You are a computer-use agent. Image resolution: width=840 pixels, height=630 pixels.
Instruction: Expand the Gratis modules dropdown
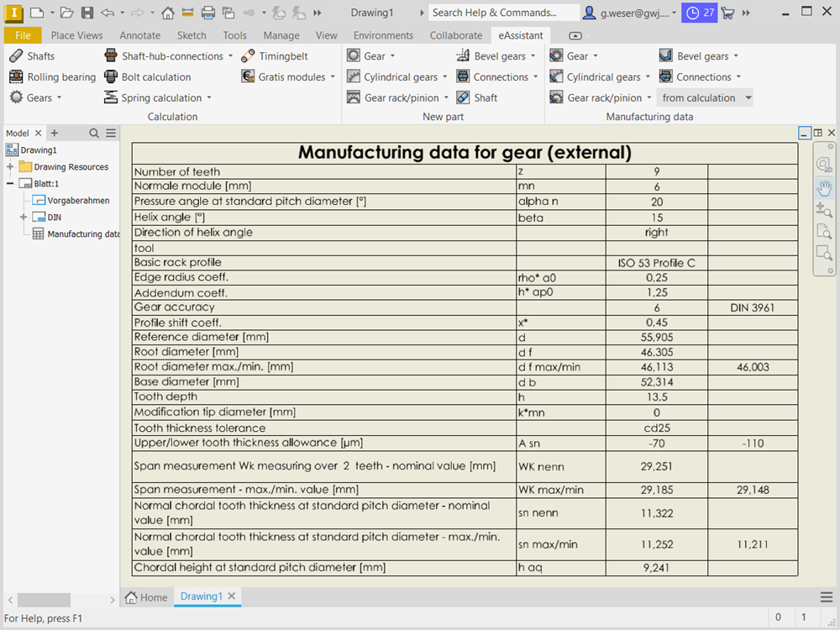(332, 77)
